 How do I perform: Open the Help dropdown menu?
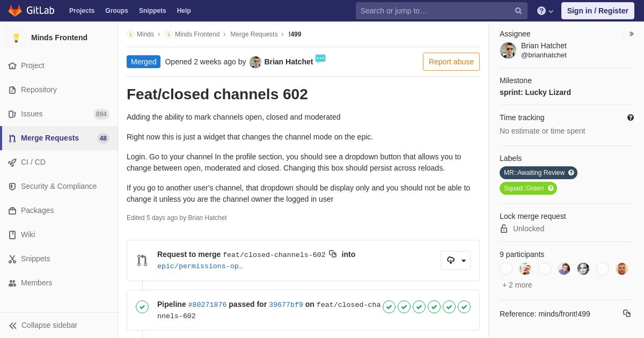(545, 11)
